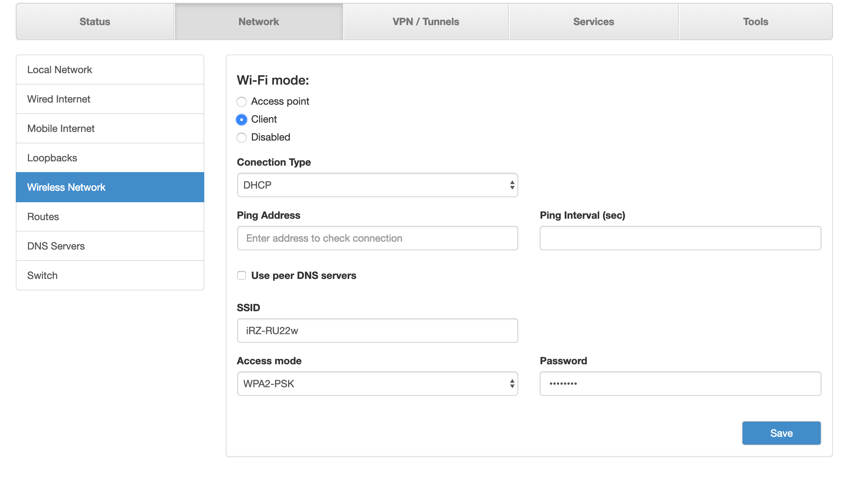
Task: Navigate to DNS Servers page
Action: pos(110,246)
